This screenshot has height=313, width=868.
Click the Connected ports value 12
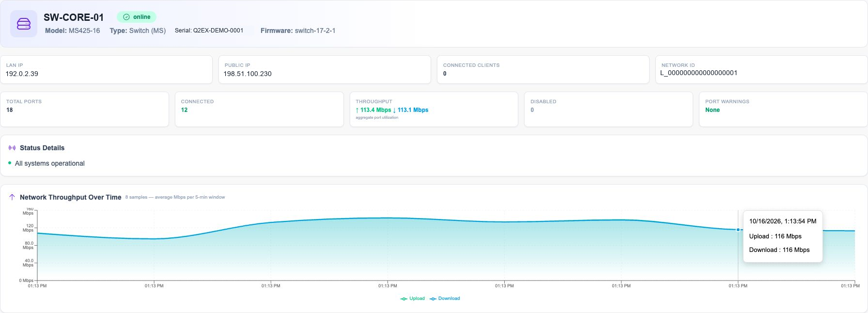(x=184, y=110)
